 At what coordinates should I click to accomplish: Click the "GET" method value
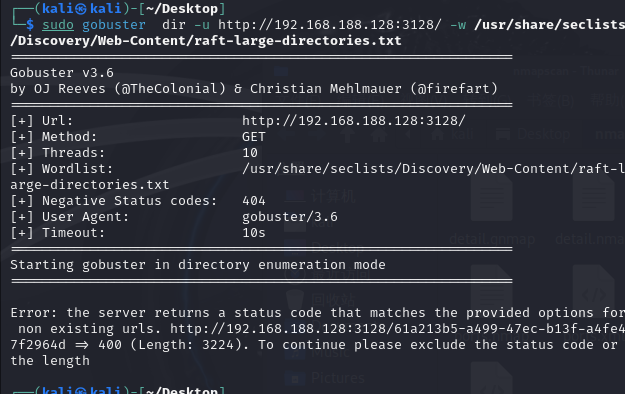coord(254,137)
